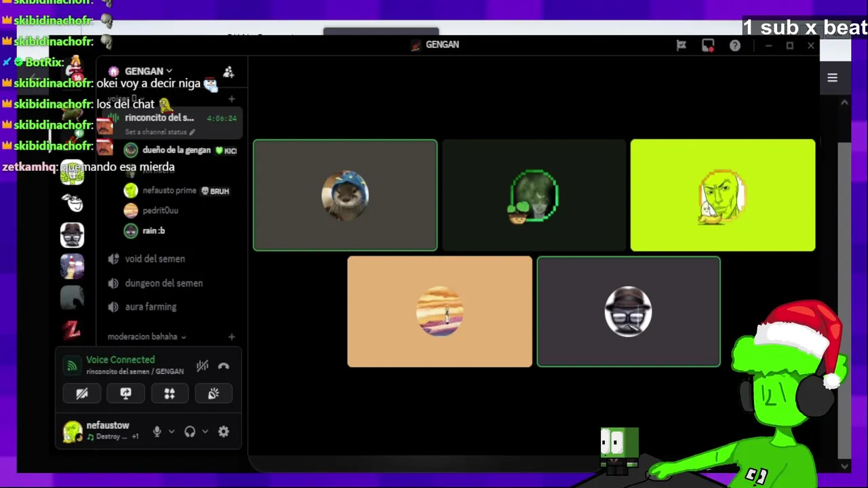The height and width of the screenshot is (488, 868).
Task: Add a channel to the voices category
Action: [231, 100]
